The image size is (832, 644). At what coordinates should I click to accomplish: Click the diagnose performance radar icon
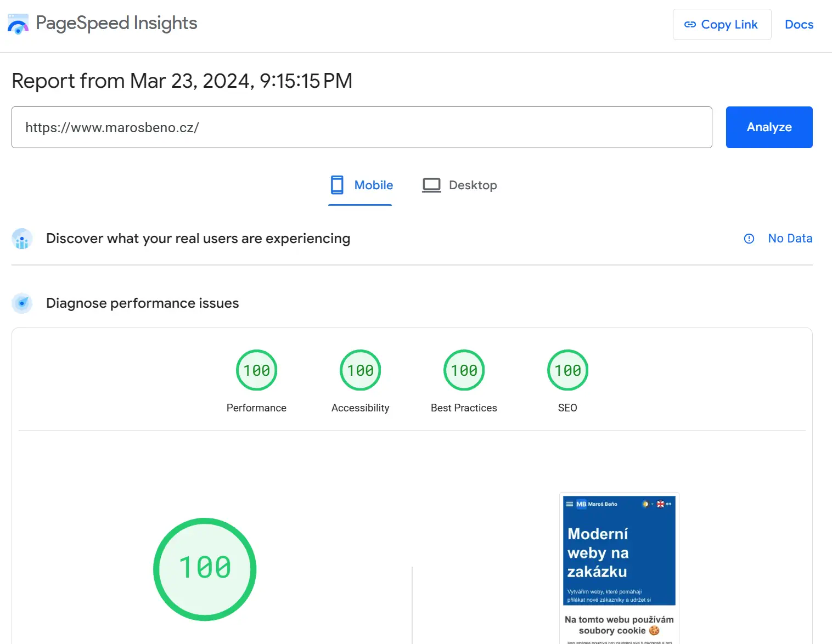click(22, 303)
